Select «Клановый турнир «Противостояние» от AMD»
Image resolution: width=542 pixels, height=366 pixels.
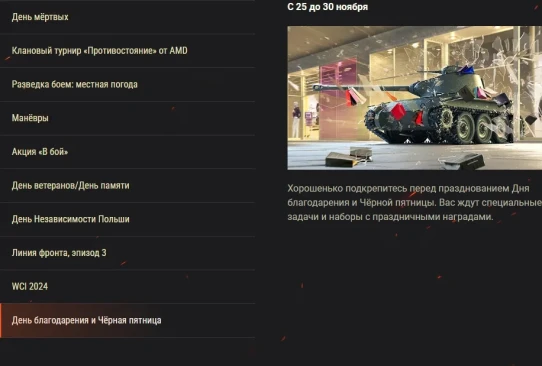point(127,50)
